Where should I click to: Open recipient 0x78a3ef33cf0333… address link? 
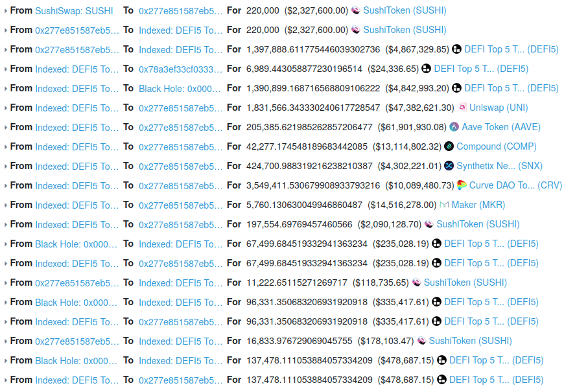click(x=181, y=69)
